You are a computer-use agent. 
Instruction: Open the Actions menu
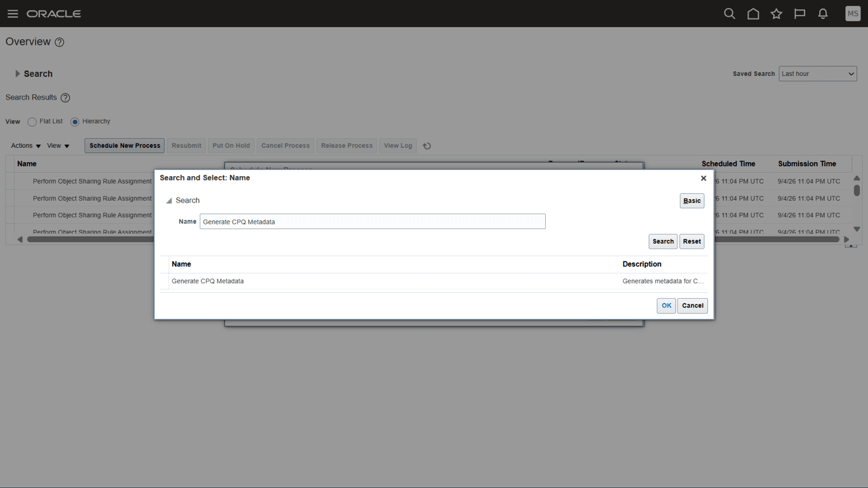click(26, 146)
